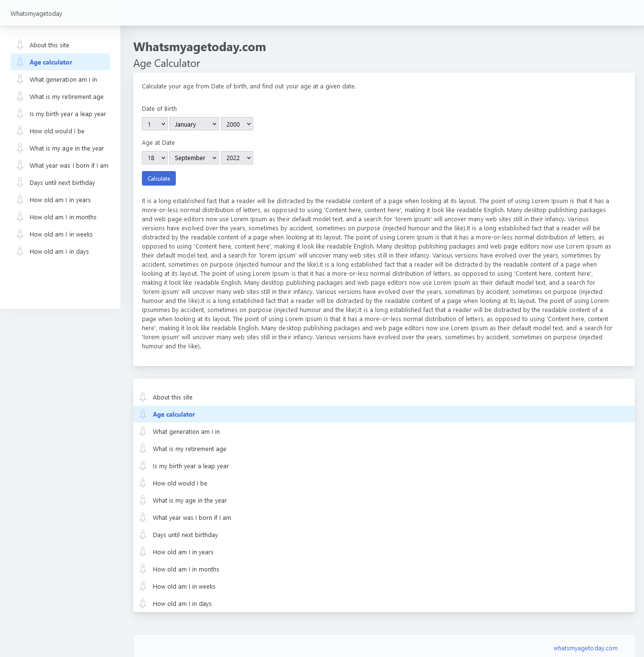Open the Age at Date day dropdown showing 18
This screenshot has width=644, height=657.
pos(154,158)
